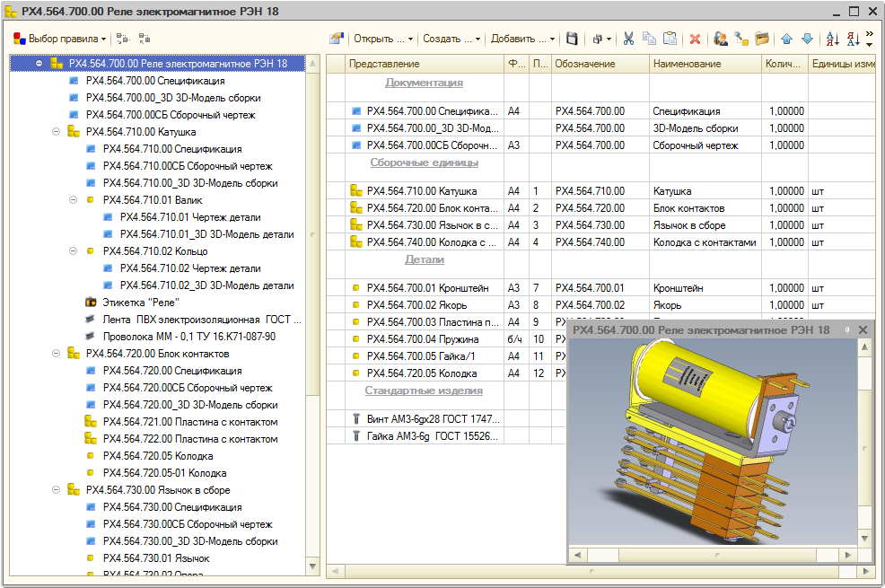885x588 pixels.
Task: Click the Cut scissors icon
Action: pos(628,39)
